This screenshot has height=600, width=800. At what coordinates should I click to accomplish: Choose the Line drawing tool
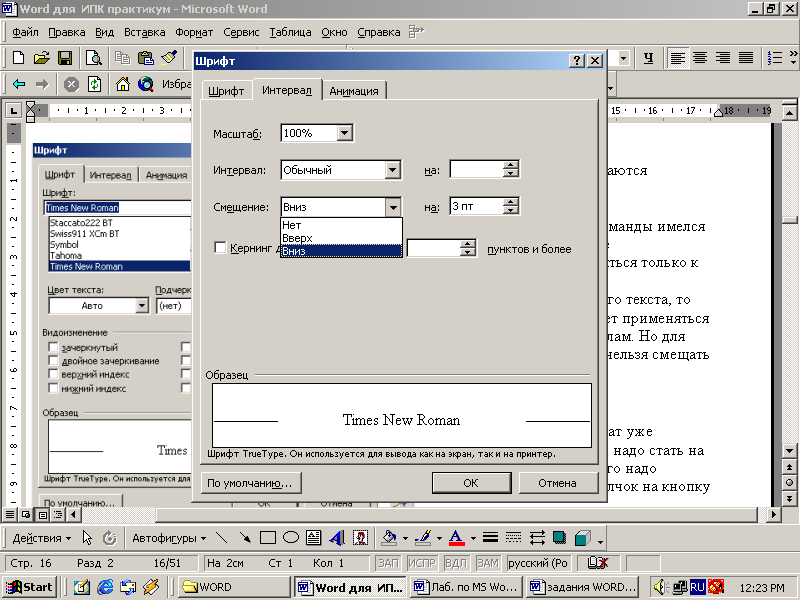221,538
